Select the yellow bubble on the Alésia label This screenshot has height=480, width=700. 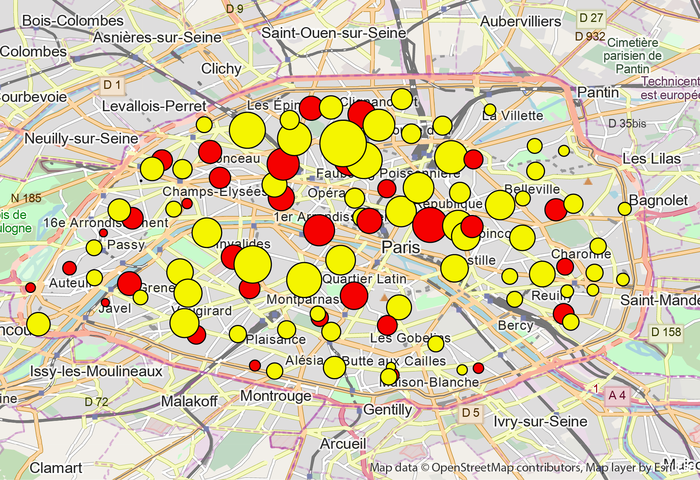click(x=334, y=367)
